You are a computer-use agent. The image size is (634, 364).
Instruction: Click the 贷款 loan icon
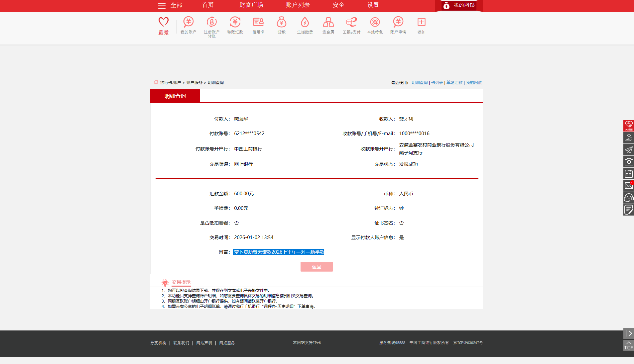coord(282,26)
